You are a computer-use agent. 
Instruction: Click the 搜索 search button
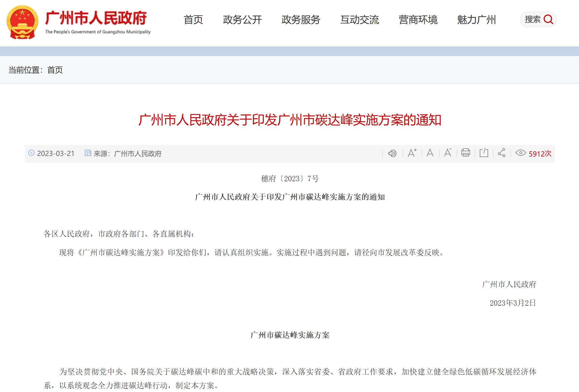pyautogui.click(x=538, y=19)
